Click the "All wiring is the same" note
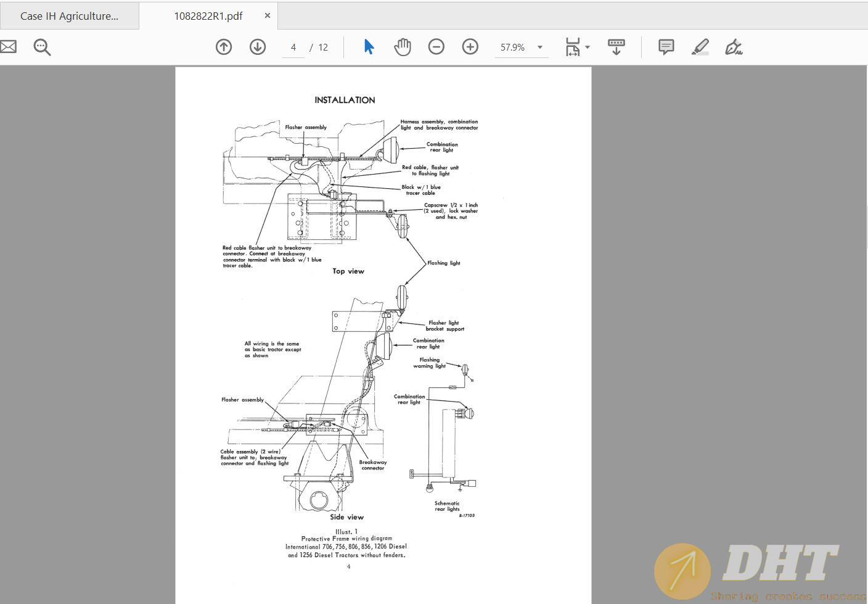This screenshot has width=868, height=604. click(x=272, y=349)
